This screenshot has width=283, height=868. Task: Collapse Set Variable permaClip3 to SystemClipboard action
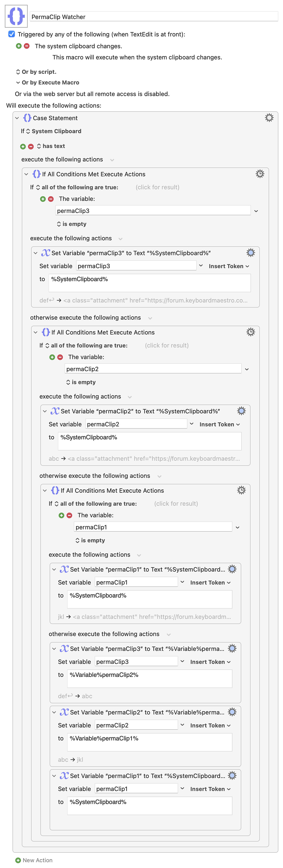pyautogui.click(x=35, y=253)
